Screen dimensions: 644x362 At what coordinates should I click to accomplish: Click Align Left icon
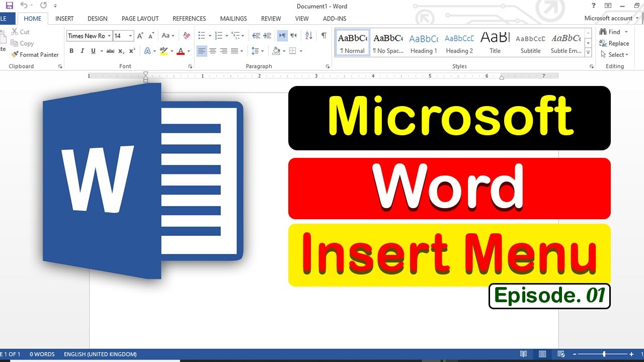(202, 51)
